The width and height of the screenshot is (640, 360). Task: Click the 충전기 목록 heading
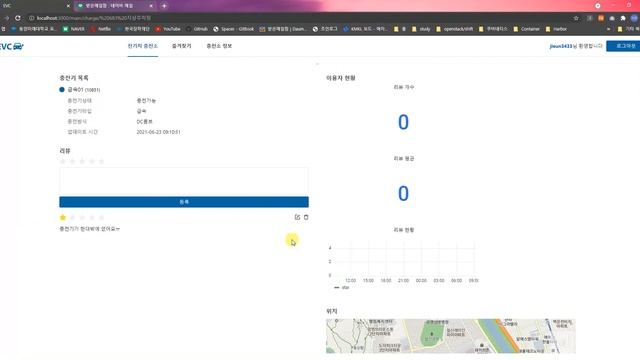[74, 78]
